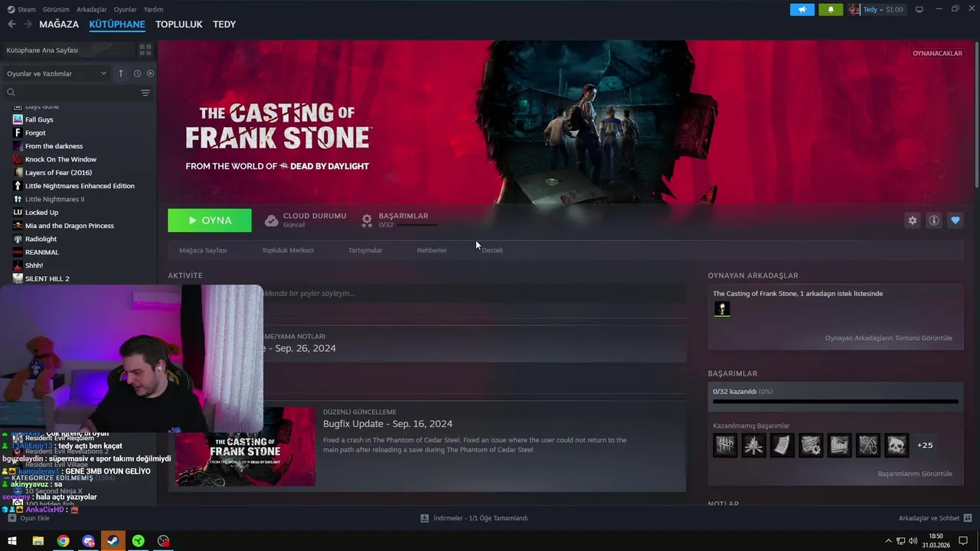
Task: Open Rehberler link
Action: click(x=432, y=250)
